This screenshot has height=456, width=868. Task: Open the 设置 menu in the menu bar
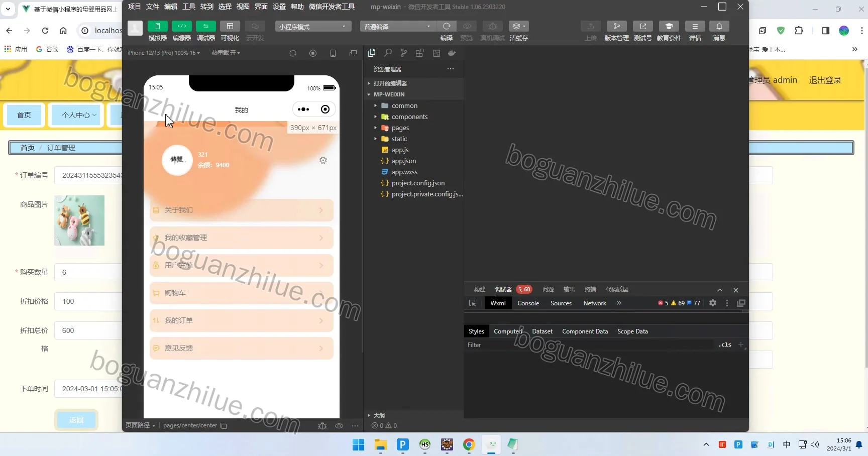click(279, 7)
